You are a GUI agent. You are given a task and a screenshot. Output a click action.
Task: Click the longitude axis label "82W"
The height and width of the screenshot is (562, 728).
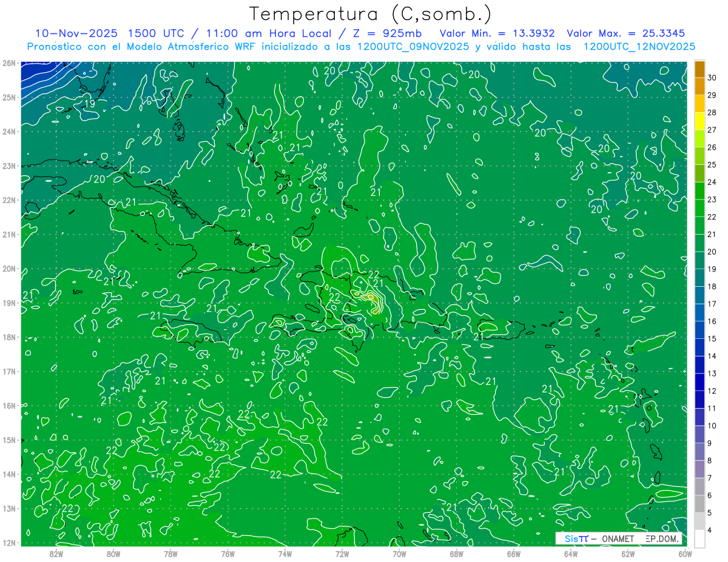pyautogui.click(x=56, y=554)
